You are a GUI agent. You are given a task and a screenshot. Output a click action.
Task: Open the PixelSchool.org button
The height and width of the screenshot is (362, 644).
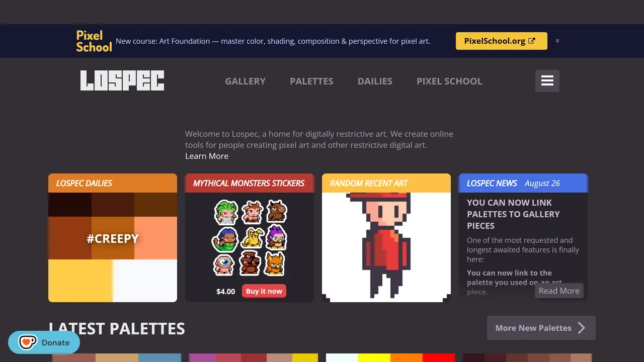point(501,41)
